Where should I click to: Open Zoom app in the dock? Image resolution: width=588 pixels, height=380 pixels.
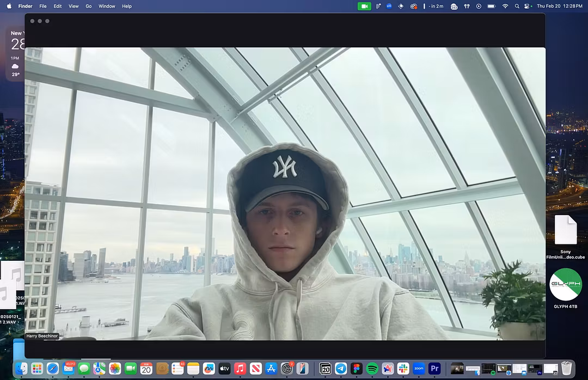(419, 369)
